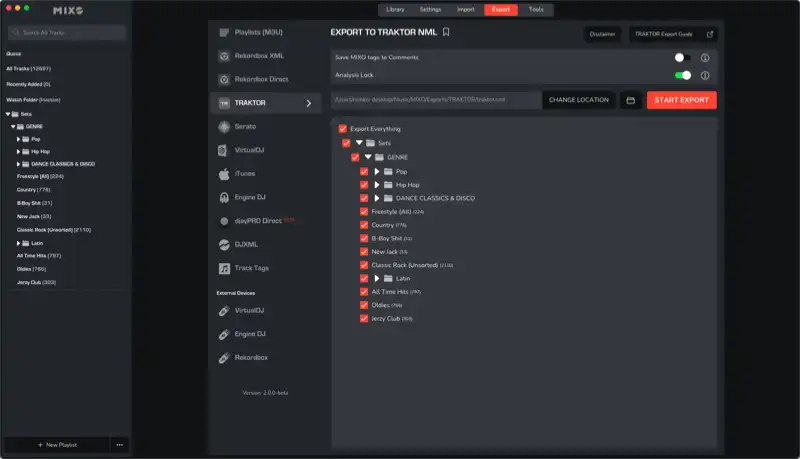Click the Search All Tracks field
The width and height of the screenshot is (800, 459).
tap(67, 33)
